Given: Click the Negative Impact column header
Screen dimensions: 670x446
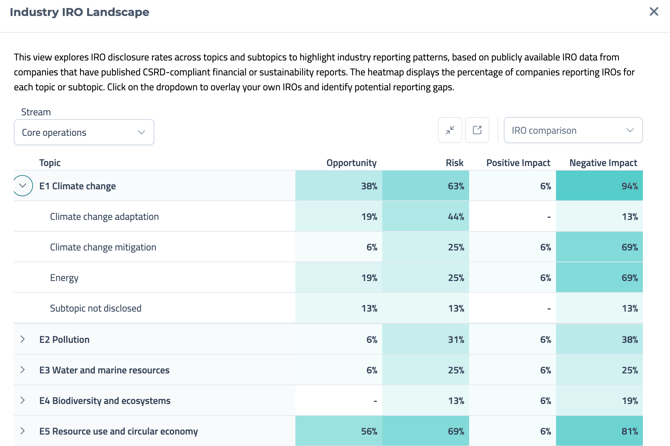Looking at the screenshot, I should (x=602, y=163).
